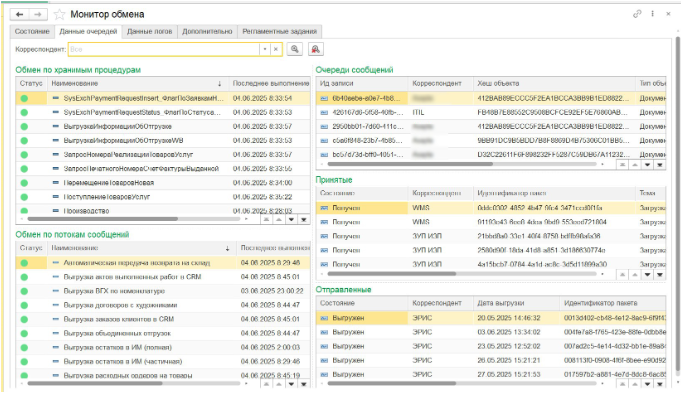Select green status of SysExchPaymentRequestInsert row
This screenshot has height=394, width=683.
(x=24, y=98)
